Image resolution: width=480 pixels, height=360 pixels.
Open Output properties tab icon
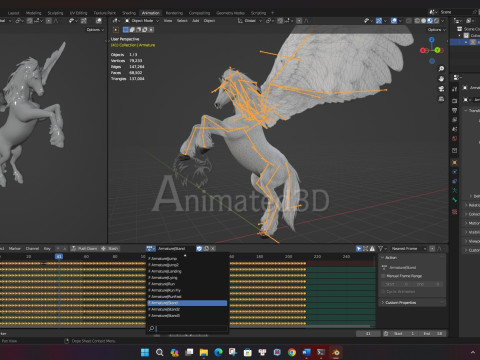click(455, 110)
